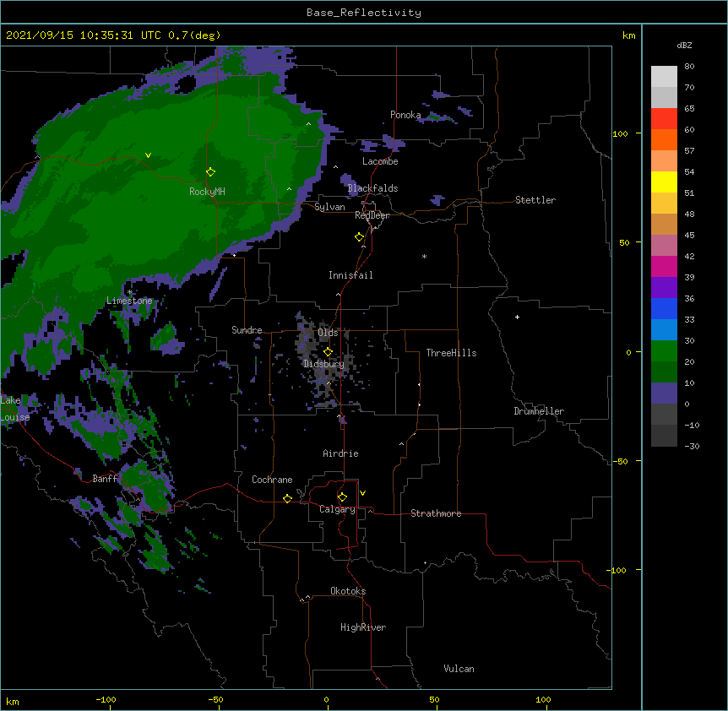728x711 pixels.
Task: Click the HighRiver label
Action: [363, 627]
